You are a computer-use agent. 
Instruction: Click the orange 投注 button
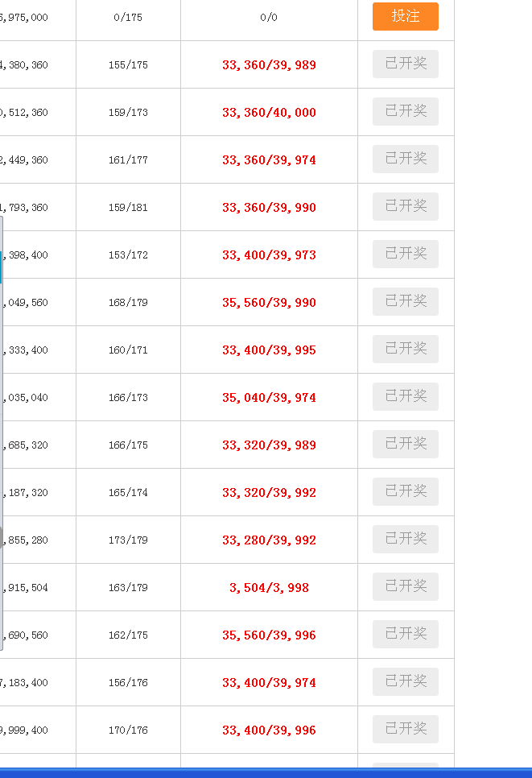405,16
